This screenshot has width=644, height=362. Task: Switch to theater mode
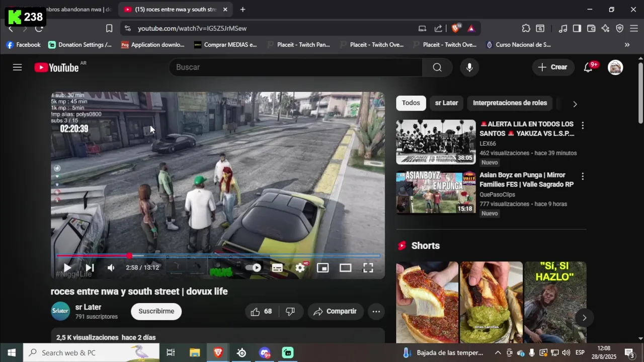click(x=345, y=268)
